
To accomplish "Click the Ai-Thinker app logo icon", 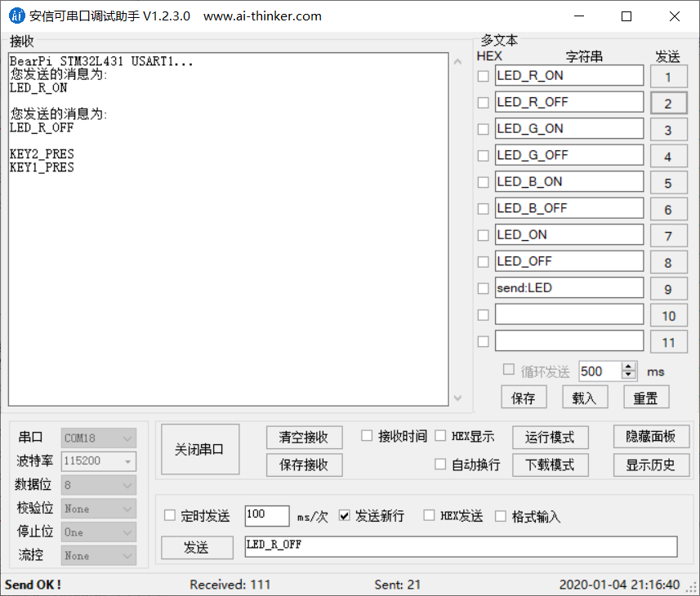I will coord(17,16).
